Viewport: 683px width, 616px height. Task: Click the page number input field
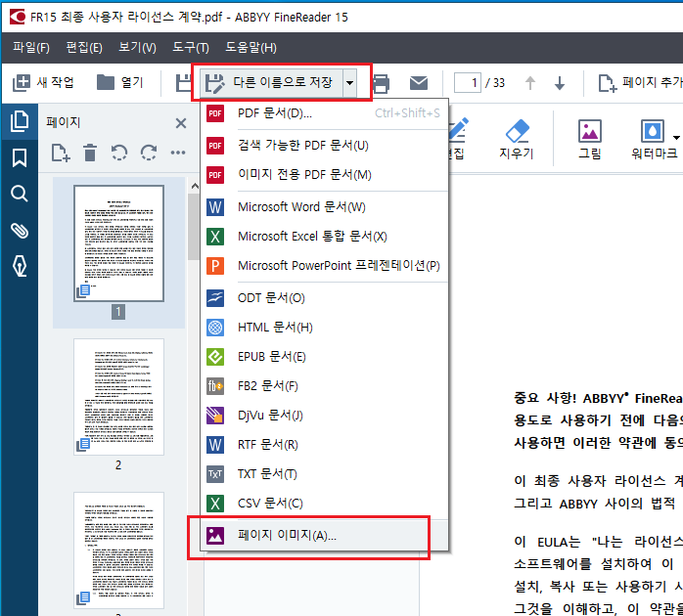[468, 83]
